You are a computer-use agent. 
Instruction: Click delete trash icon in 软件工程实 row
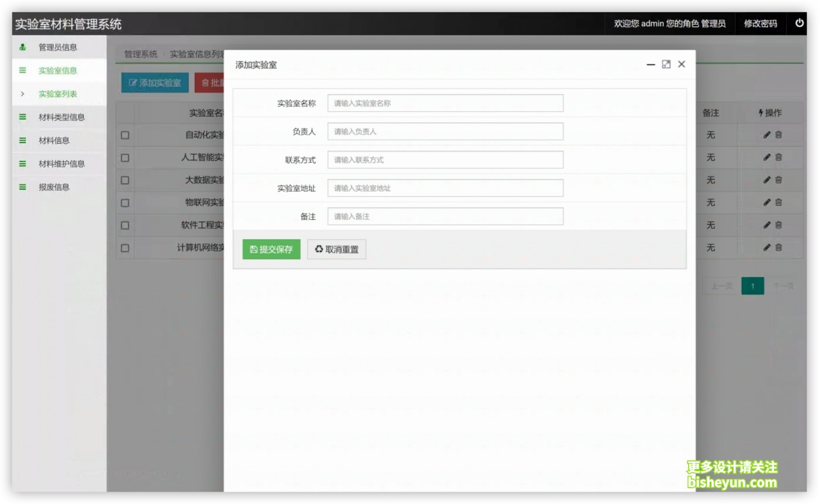[779, 225]
